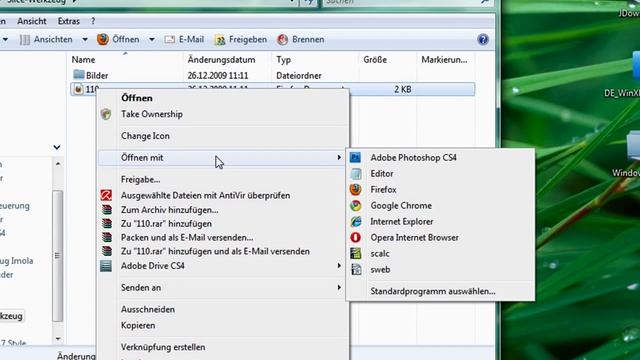Viewport: 640px width, 360px height.
Task: Click the Bilder folder icon
Action: click(78, 75)
